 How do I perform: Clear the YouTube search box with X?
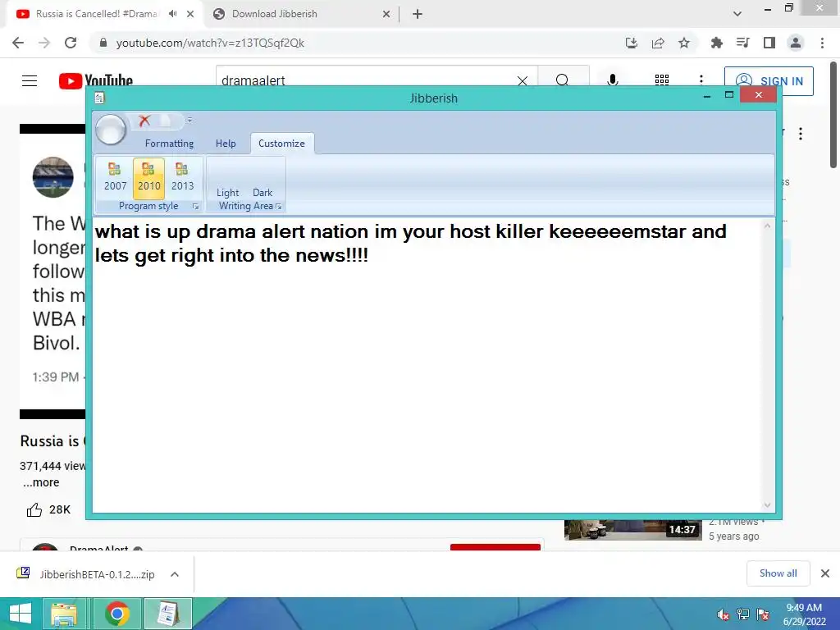523,80
